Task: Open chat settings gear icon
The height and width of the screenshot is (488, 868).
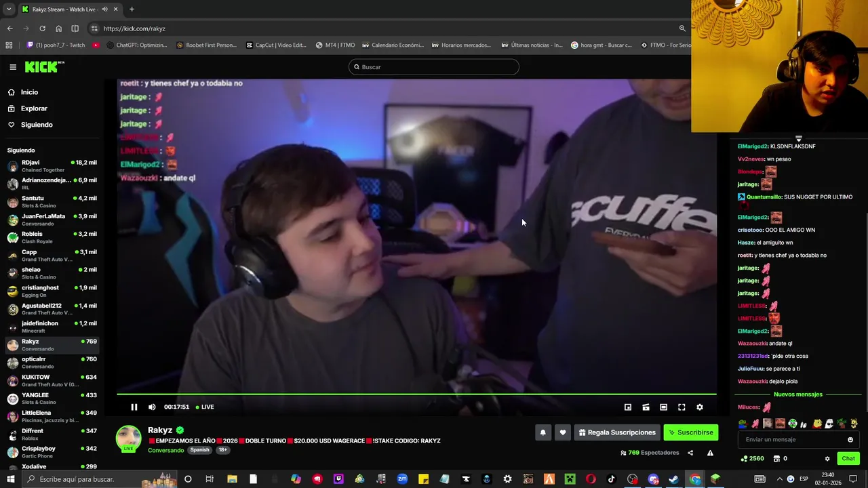Action: pyautogui.click(x=827, y=459)
